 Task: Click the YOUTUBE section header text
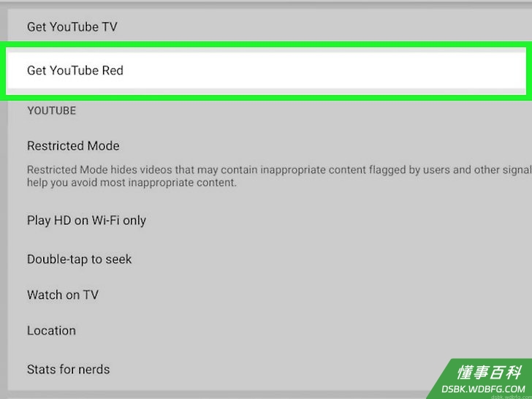tap(52, 111)
